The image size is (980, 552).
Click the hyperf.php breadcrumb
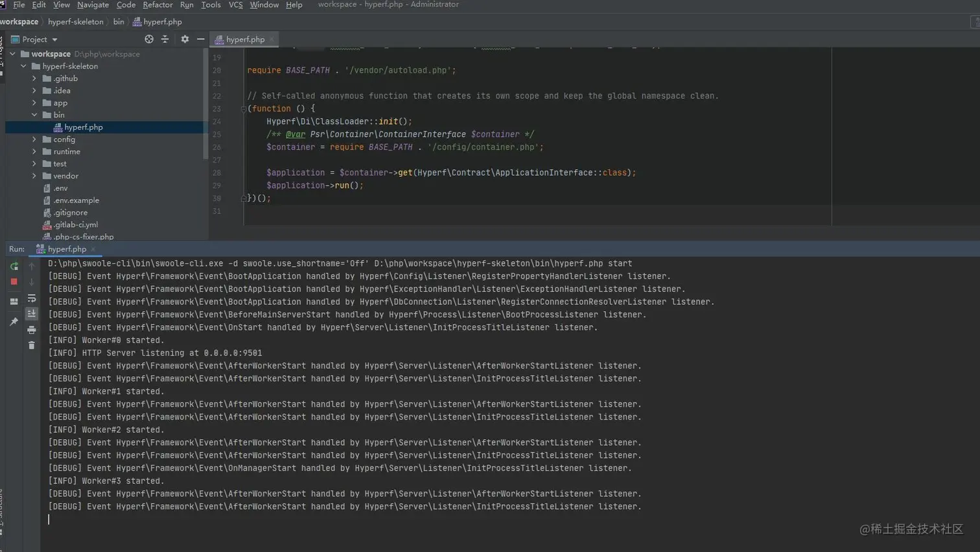(x=157, y=22)
